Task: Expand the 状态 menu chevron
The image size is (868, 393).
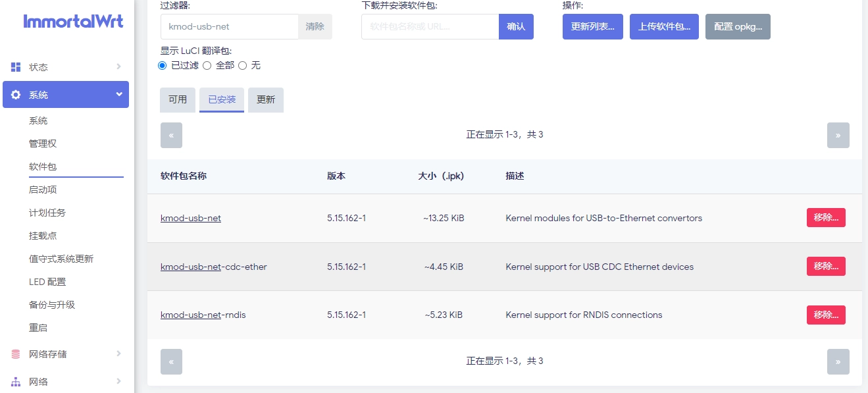Action: tap(118, 66)
